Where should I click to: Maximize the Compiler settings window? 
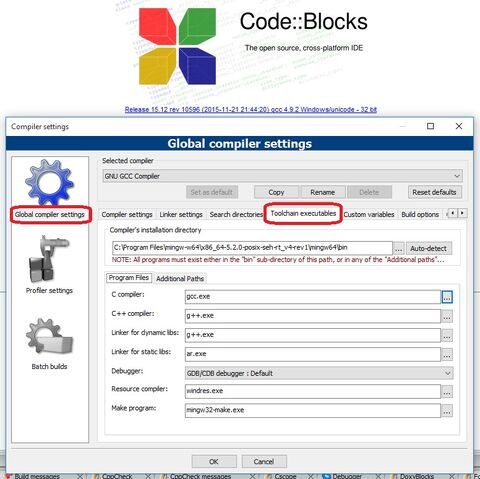tap(431, 126)
